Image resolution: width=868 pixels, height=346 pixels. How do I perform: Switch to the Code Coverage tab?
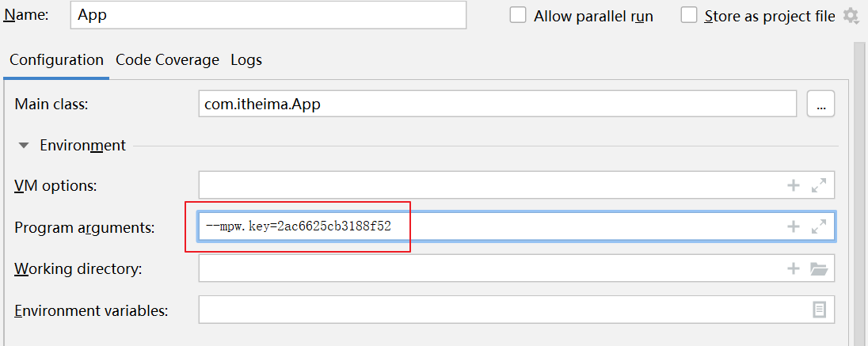[167, 60]
